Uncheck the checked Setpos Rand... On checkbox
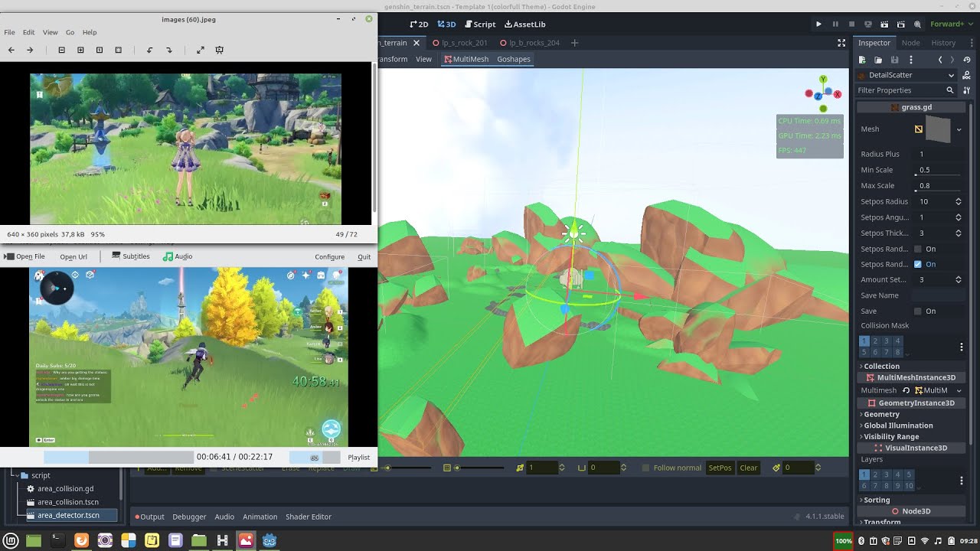 (918, 264)
